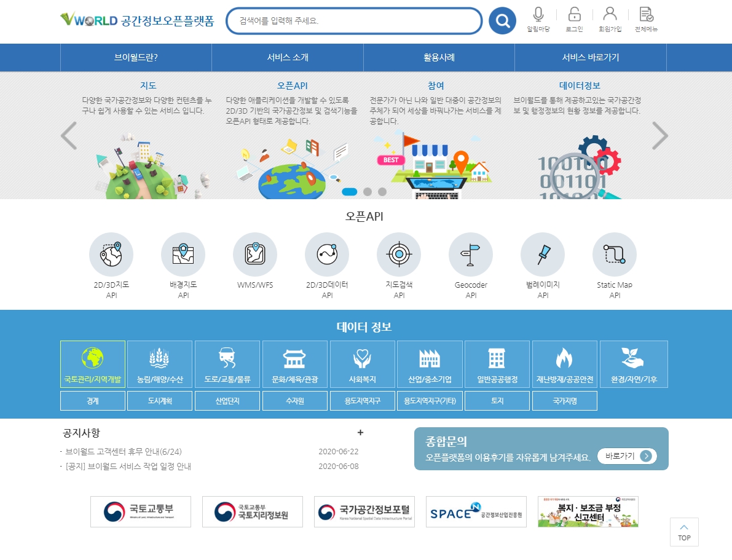
Task: Click the 산업단지 data button
Action: pyautogui.click(x=227, y=401)
